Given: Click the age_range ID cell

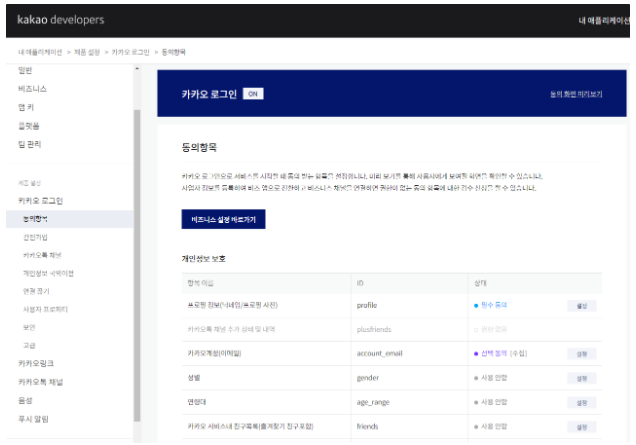Looking at the screenshot, I should point(373,402).
